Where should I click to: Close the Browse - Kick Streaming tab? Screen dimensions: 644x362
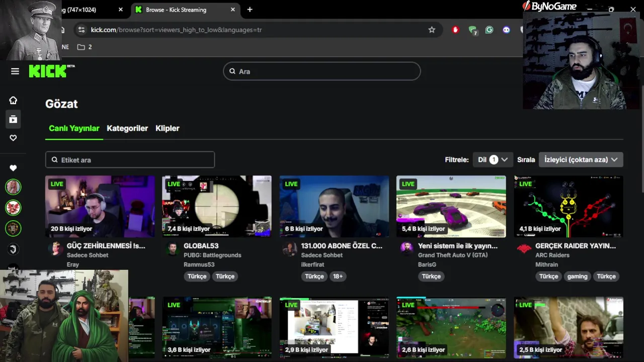tap(232, 10)
